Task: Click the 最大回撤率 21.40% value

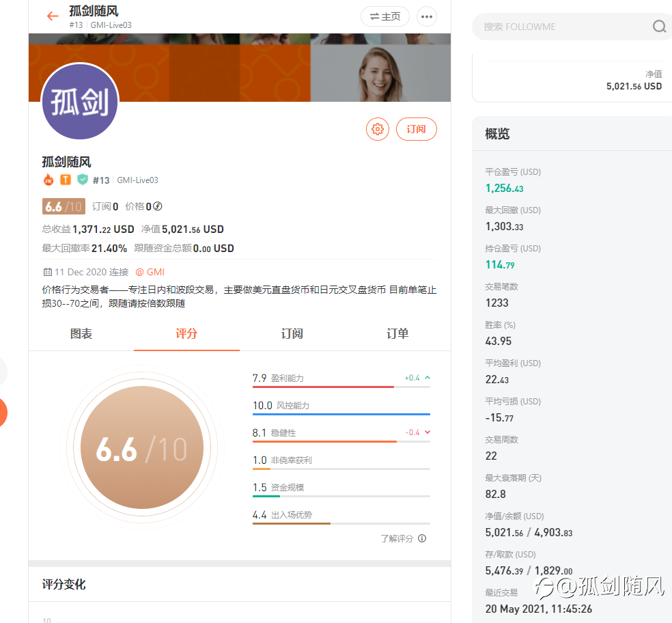Action: [x=109, y=248]
